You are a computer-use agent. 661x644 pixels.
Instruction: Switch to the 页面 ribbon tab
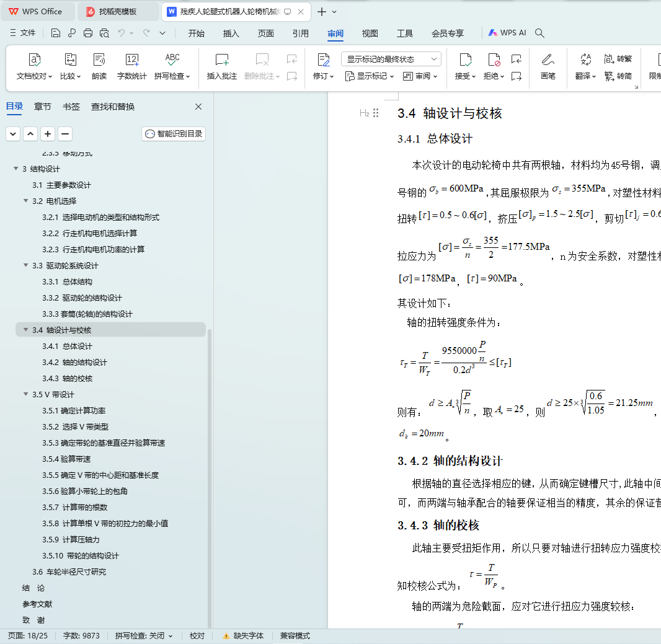[x=266, y=33]
